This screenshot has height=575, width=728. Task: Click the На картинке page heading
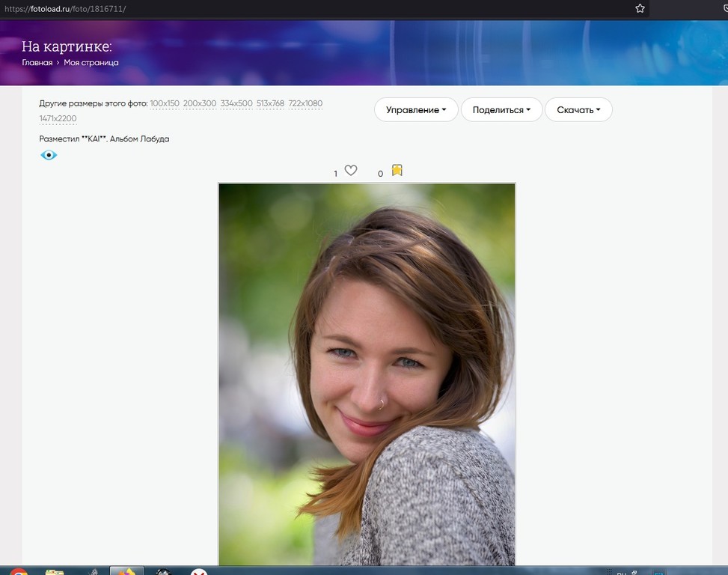tap(67, 46)
